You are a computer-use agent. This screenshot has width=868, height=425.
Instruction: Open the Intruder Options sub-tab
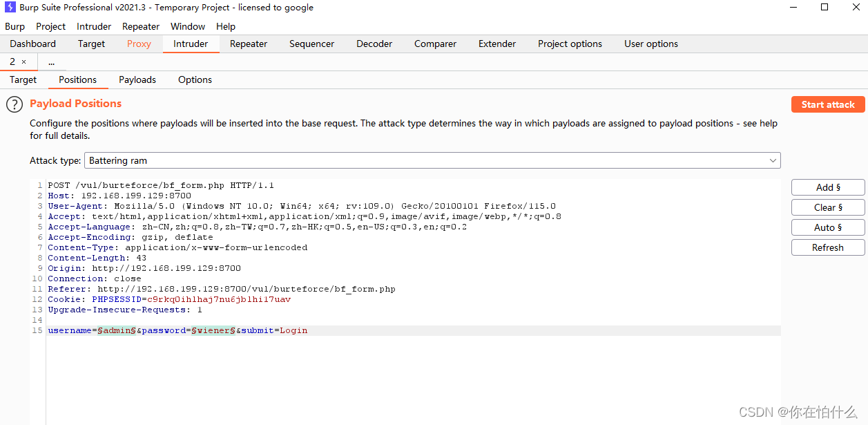point(195,79)
